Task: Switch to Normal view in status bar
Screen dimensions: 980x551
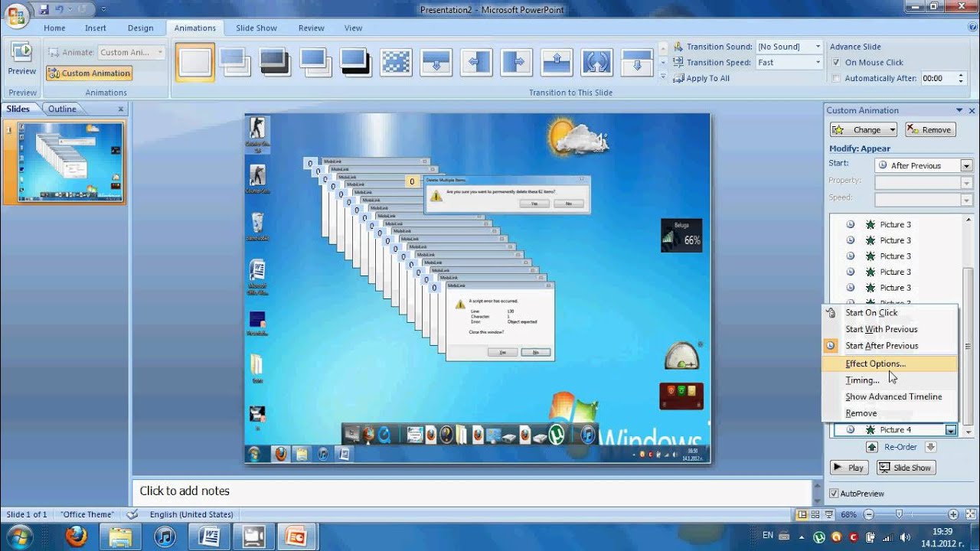Action: click(x=802, y=515)
